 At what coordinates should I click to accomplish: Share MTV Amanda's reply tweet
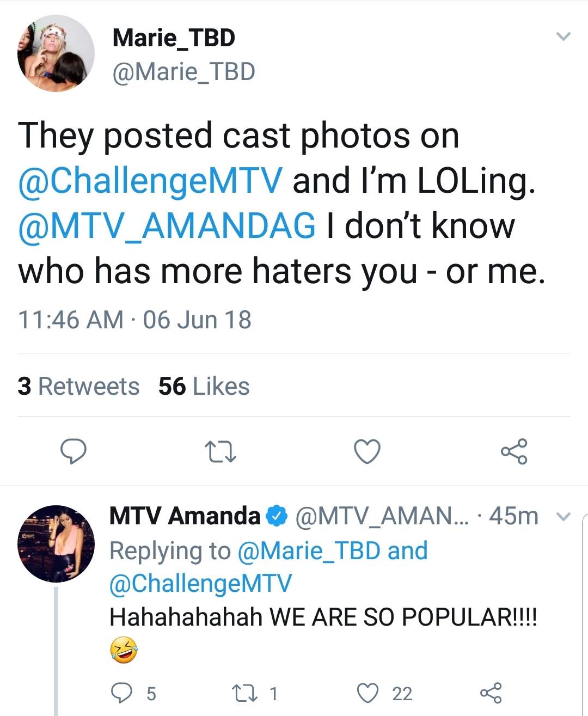pos(491,693)
